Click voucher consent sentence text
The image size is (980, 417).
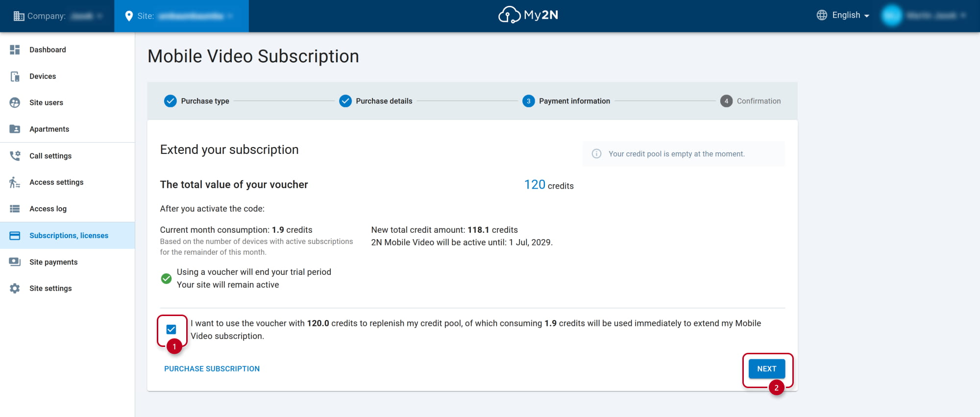tap(476, 330)
